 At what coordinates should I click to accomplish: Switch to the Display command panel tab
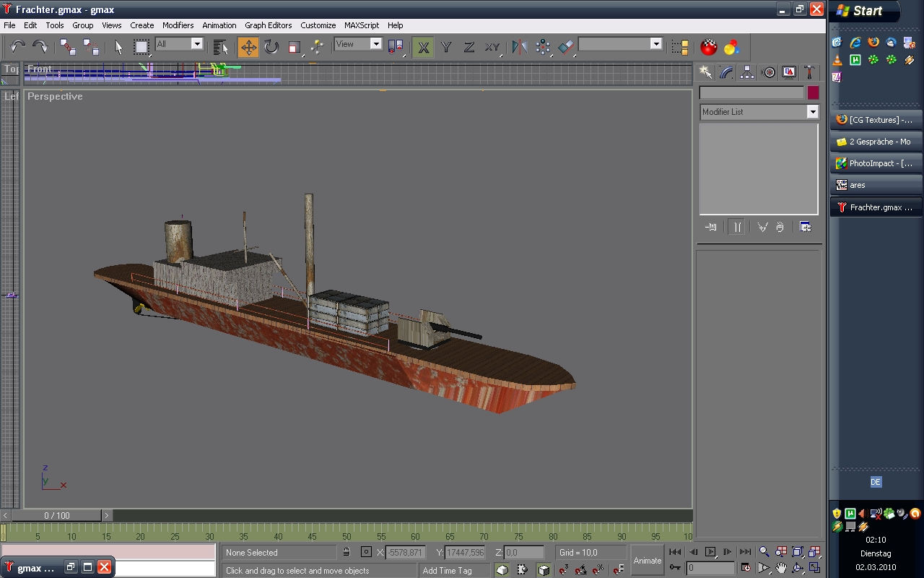790,72
